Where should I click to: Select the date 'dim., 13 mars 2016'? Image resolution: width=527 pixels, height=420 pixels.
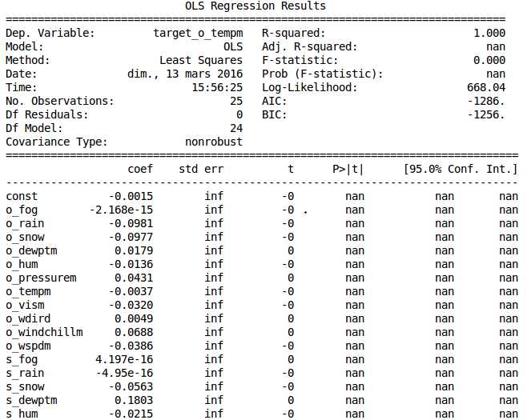185,74
